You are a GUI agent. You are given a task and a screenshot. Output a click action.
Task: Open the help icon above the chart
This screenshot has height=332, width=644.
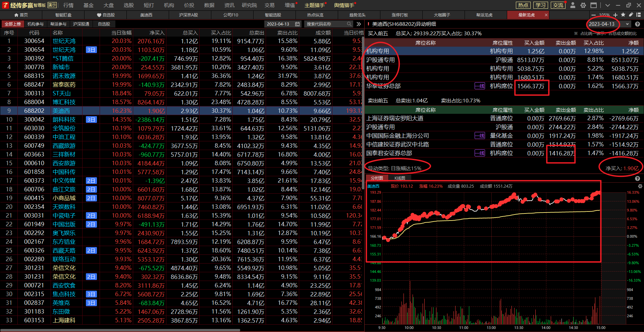[x=637, y=179]
